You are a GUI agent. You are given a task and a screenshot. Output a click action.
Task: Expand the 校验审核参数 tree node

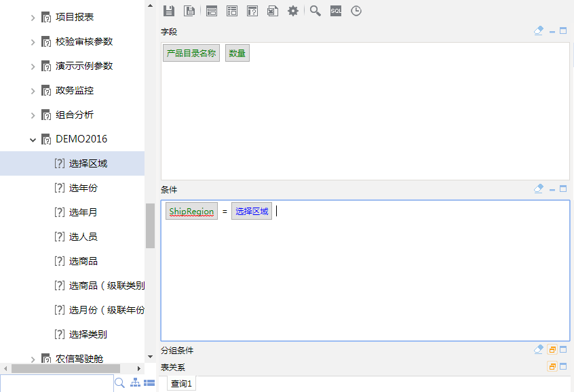click(x=33, y=42)
